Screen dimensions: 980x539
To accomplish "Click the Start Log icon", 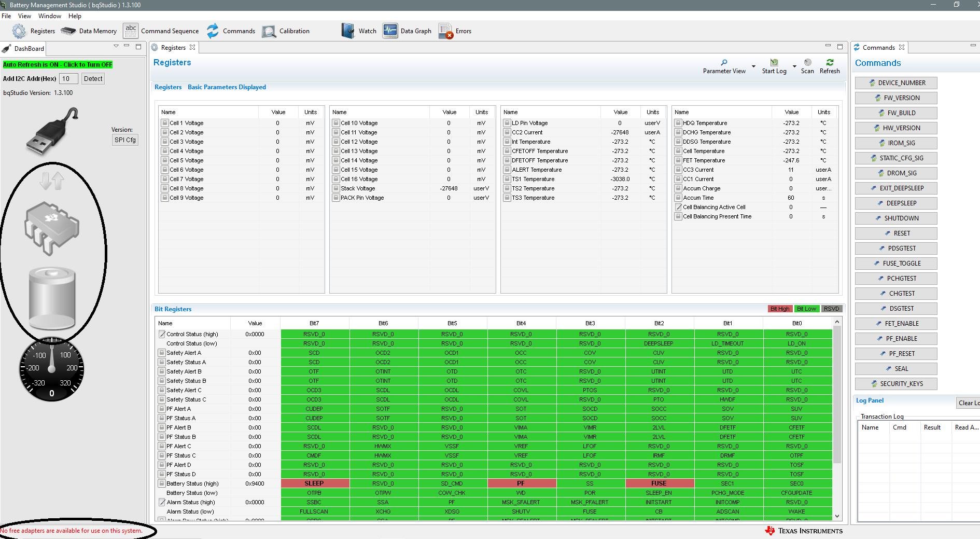I will click(x=774, y=63).
